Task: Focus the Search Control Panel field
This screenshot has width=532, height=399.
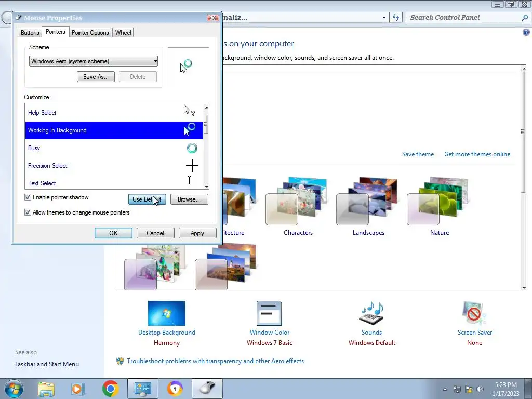Action: [463, 18]
